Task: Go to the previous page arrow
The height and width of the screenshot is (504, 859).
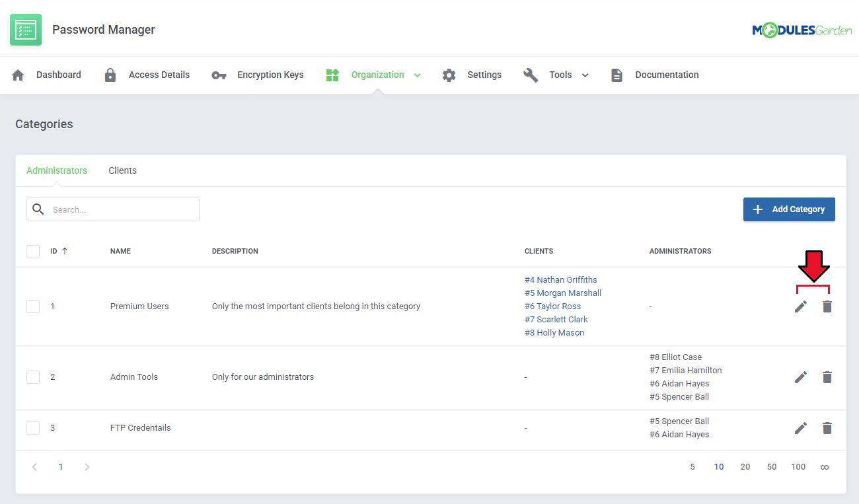Action: [34, 467]
